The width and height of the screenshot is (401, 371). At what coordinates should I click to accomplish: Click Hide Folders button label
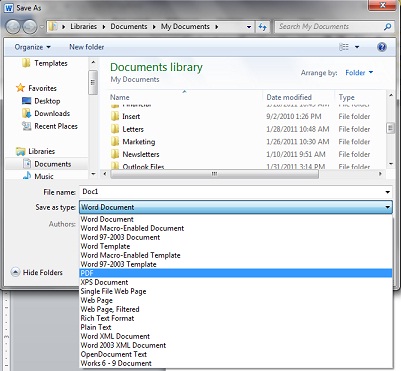pyautogui.click(x=43, y=272)
